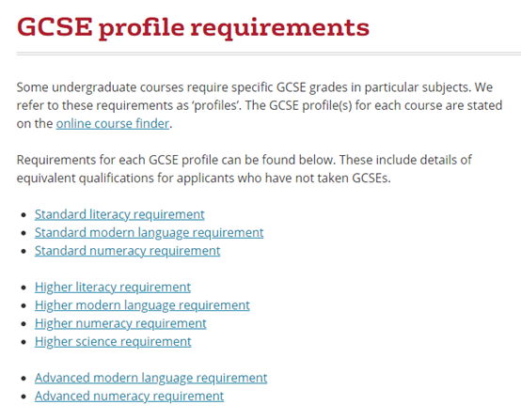Viewport: 521px width, 420px height.
Task: Open the online course finder link
Action: (113, 123)
